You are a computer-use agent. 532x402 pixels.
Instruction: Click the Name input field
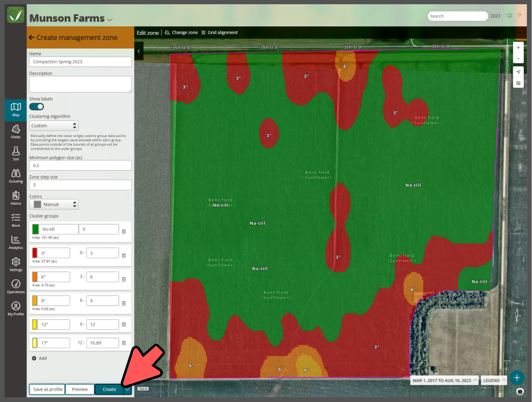(81, 62)
